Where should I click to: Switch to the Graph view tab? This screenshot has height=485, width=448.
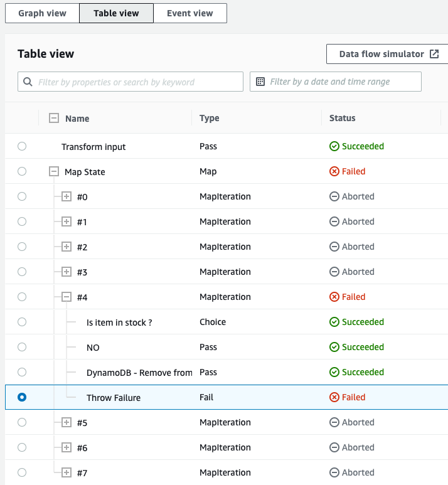click(x=42, y=13)
